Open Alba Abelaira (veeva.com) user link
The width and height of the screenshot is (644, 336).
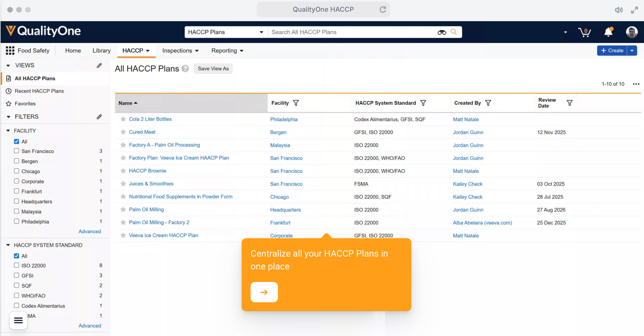[482, 222]
